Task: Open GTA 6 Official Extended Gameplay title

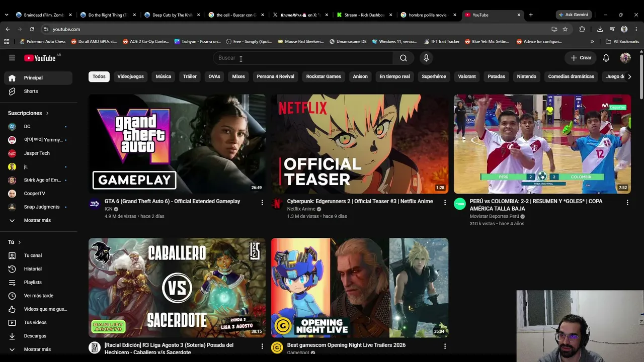Action: 172,201
